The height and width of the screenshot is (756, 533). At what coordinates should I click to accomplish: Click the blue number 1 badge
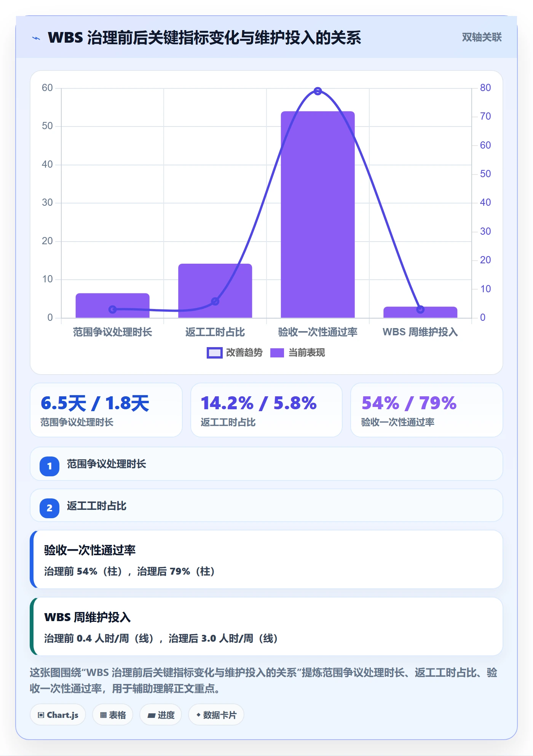(x=49, y=466)
